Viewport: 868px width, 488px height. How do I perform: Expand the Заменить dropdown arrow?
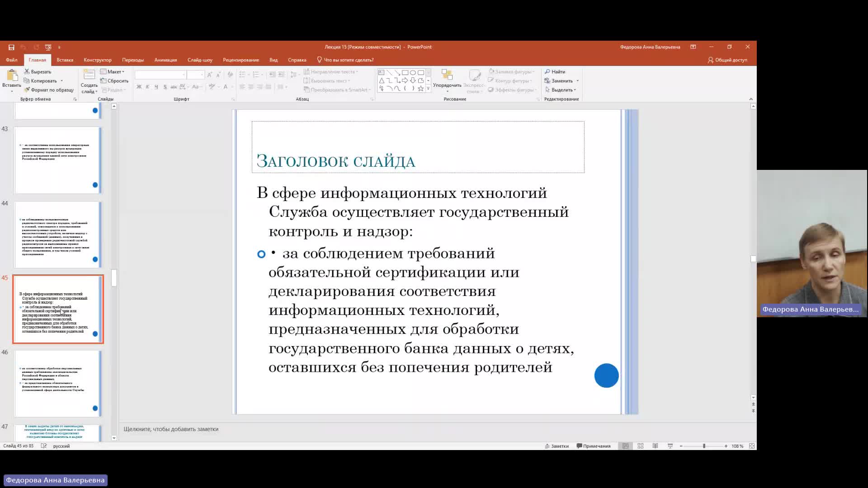tap(577, 81)
